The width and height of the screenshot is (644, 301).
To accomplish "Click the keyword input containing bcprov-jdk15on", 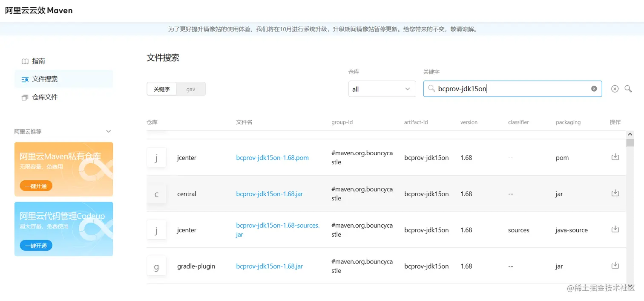I will point(512,89).
